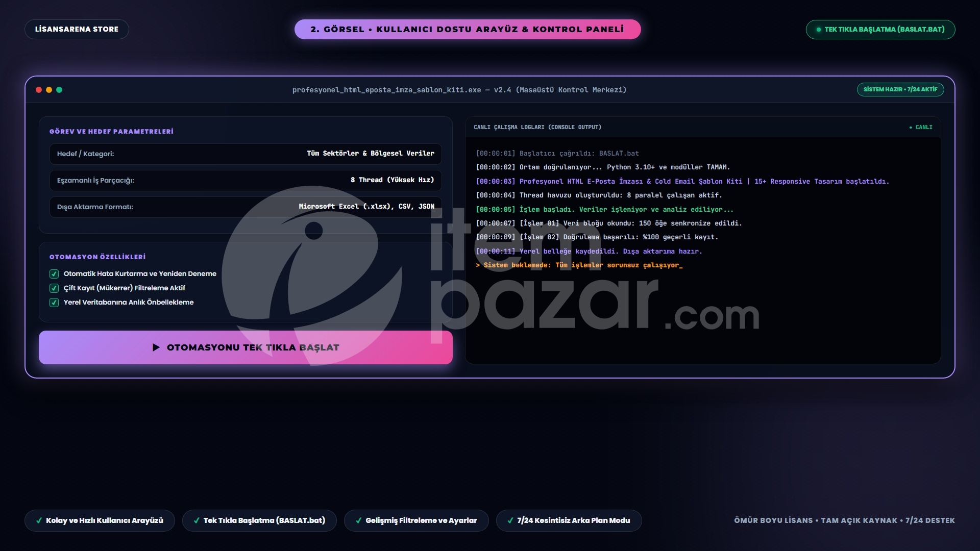Screen dimensions: 980x551
Task: Click the green maximize window dot
Action: click(x=59, y=90)
